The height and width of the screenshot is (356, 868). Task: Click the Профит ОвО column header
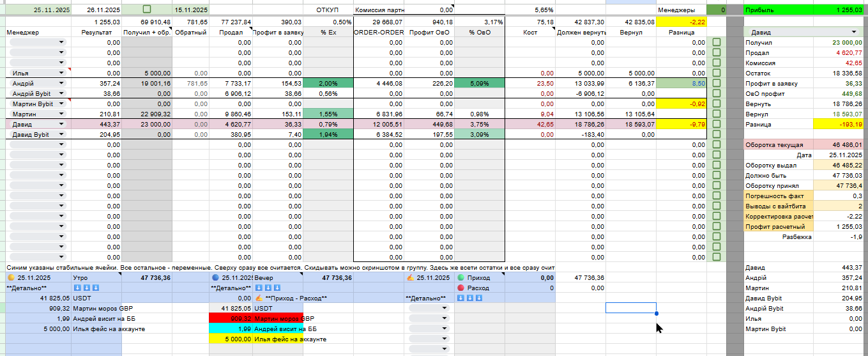(x=429, y=32)
